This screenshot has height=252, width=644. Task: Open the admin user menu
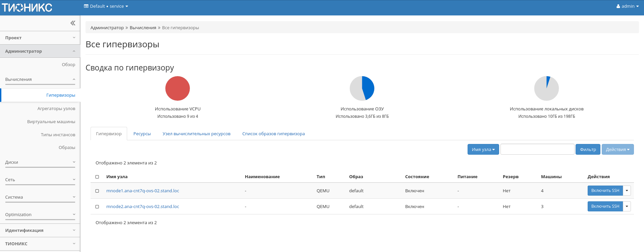[627, 6]
